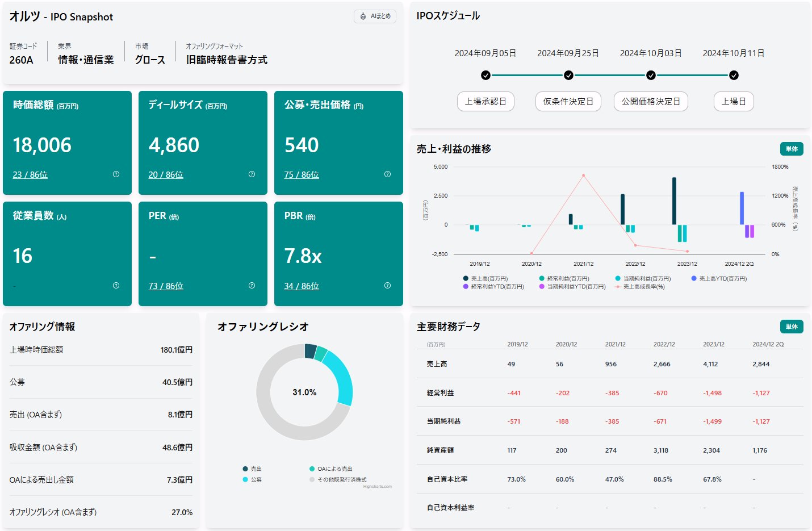Open help icon on 従業員数 card
Screen dimensions: 812x531
[116, 286]
